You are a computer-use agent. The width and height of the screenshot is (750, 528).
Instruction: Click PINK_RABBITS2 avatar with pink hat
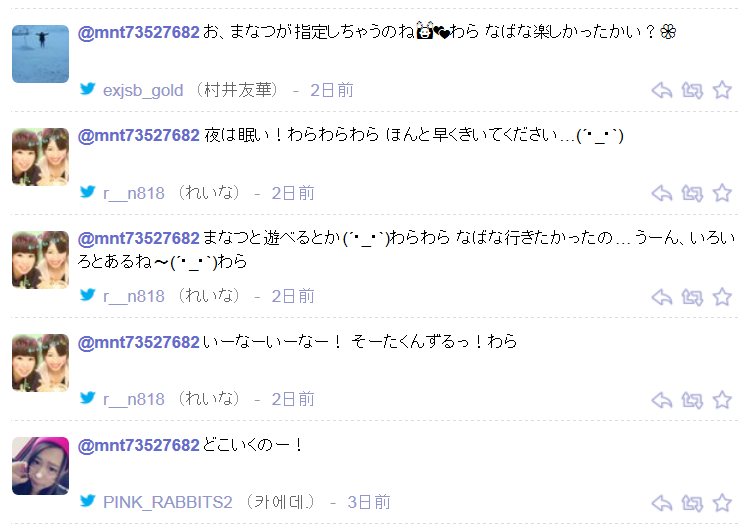pyautogui.click(x=40, y=466)
